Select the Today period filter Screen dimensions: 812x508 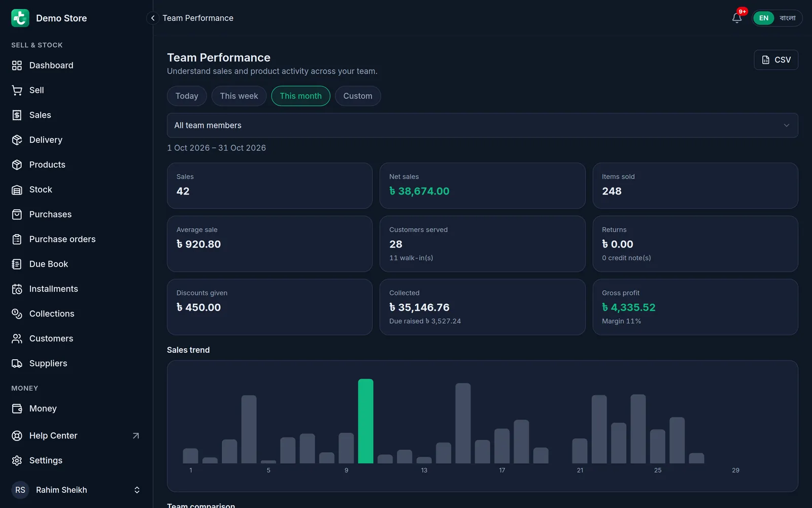pos(187,96)
